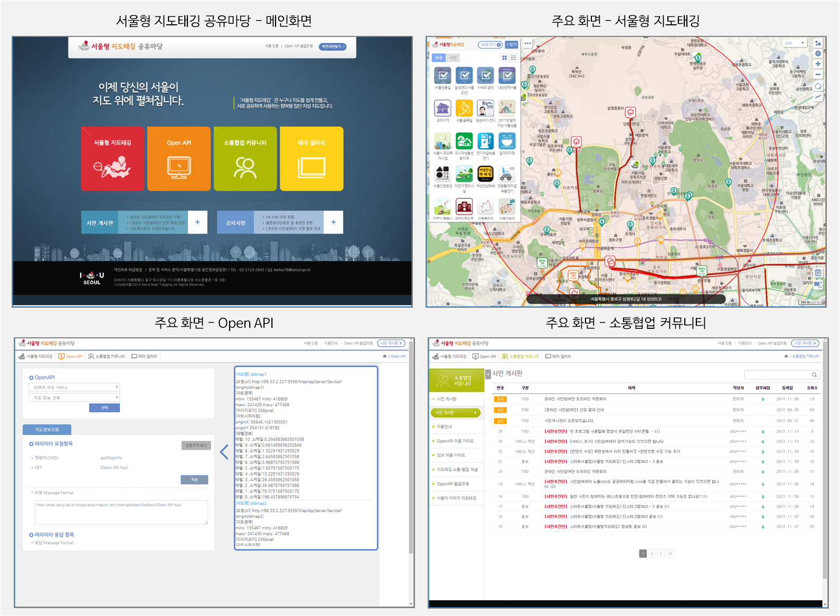Open map settings gear icon
The width and height of the screenshot is (840, 616).
(x=818, y=53)
